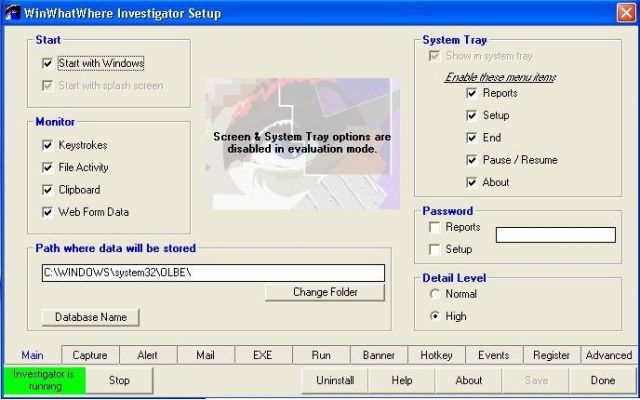Uncheck the Setup tray menu item
The image size is (640, 400).
tap(472, 116)
